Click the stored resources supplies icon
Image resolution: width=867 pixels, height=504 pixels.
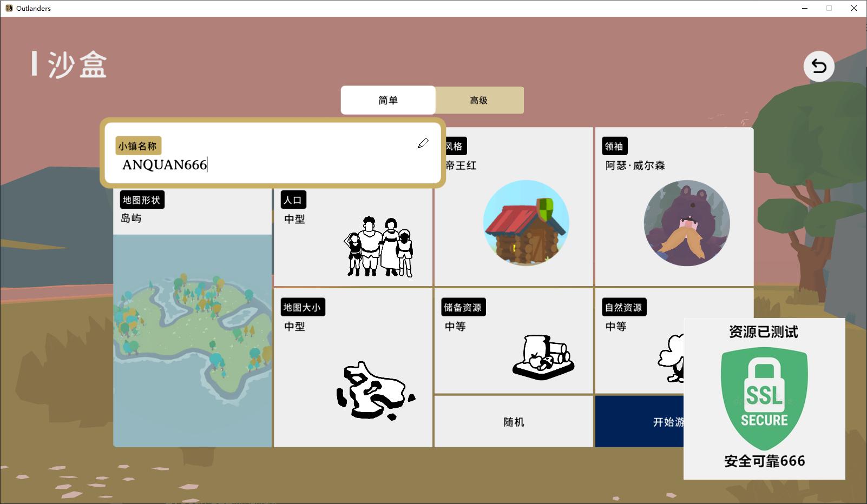[543, 356]
